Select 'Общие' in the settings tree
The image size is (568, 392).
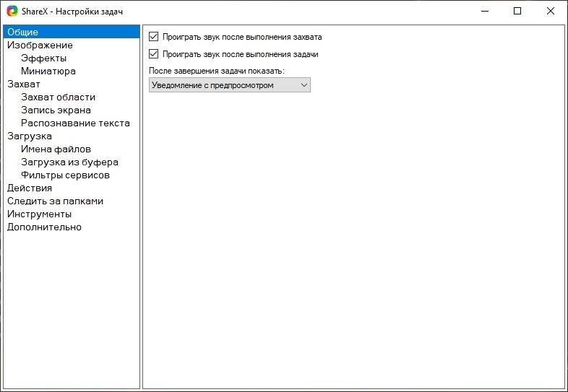click(23, 32)
